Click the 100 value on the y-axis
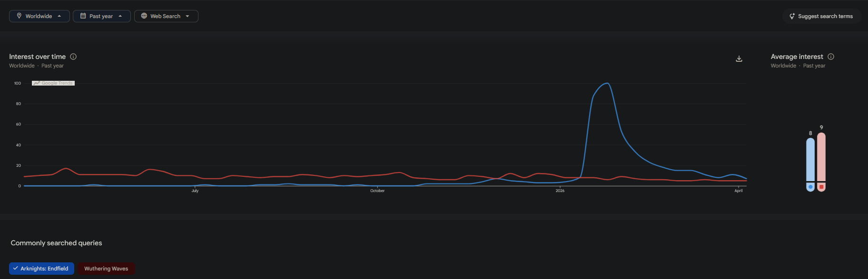 point(18,83)
